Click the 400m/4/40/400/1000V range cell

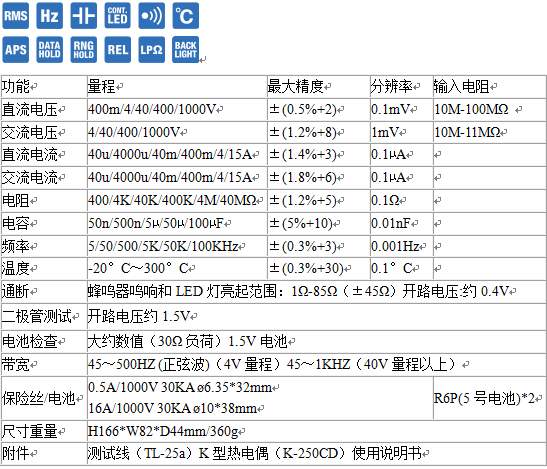(x=177, y=110)
